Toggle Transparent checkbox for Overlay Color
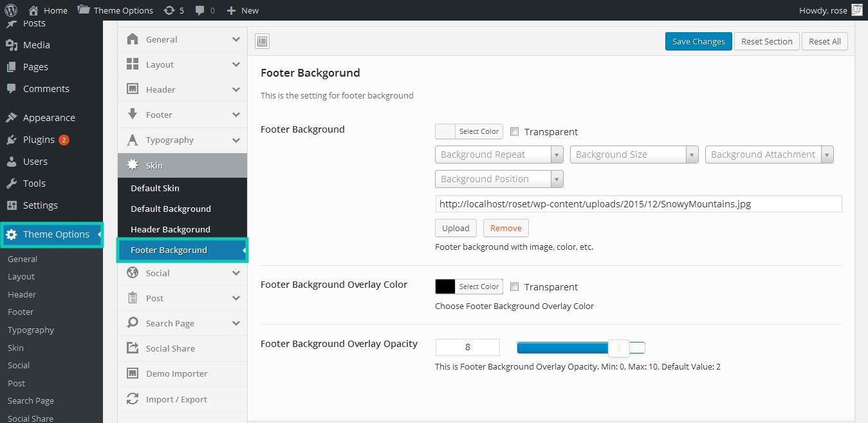The width and height of the screenshot is (868, 423). tap(515, 287)
